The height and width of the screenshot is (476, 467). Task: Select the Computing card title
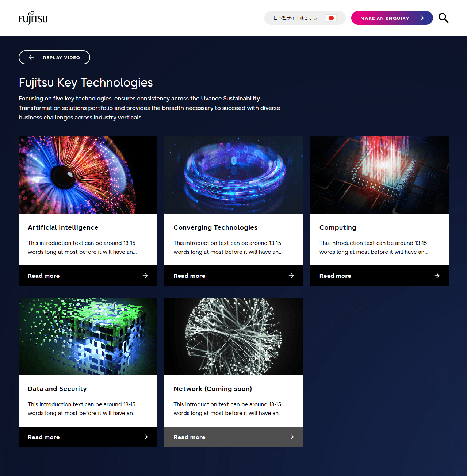click(338, 227)
